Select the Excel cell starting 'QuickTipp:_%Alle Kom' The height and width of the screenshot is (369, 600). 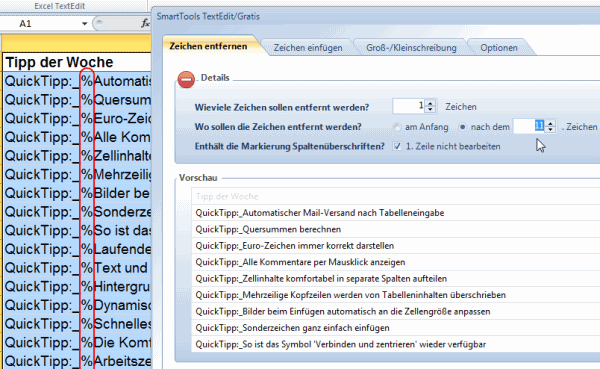[x=77, y=137]
